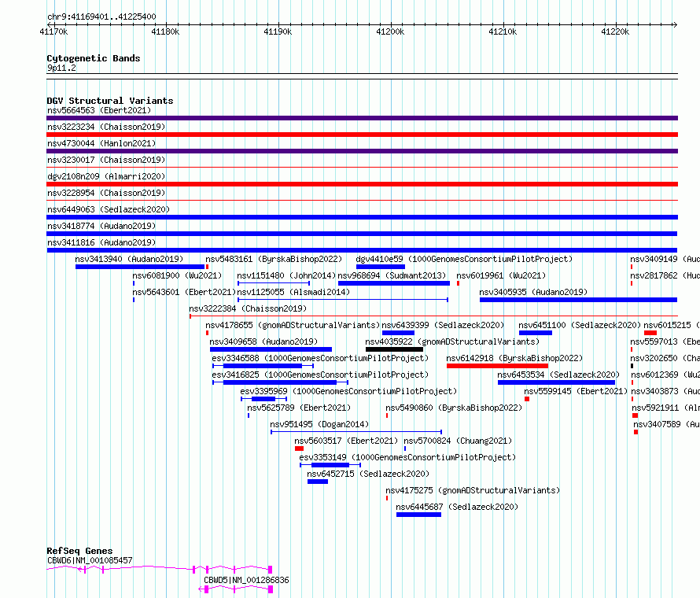Image resolution: width=700 pixels, height=598 pixels.
Task: Click the bar under nsv3405935 (Audano2019)
Action: pos(579,300)
